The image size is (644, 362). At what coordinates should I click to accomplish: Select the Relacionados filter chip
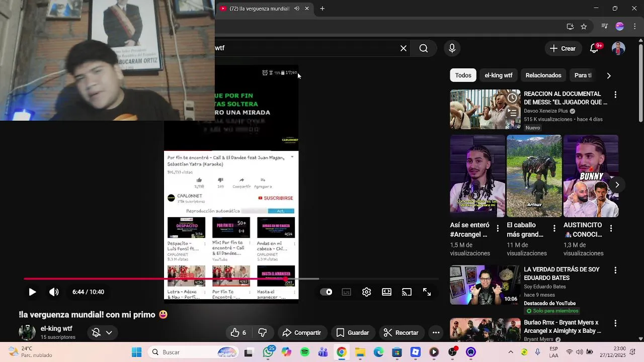coord(543,75)
